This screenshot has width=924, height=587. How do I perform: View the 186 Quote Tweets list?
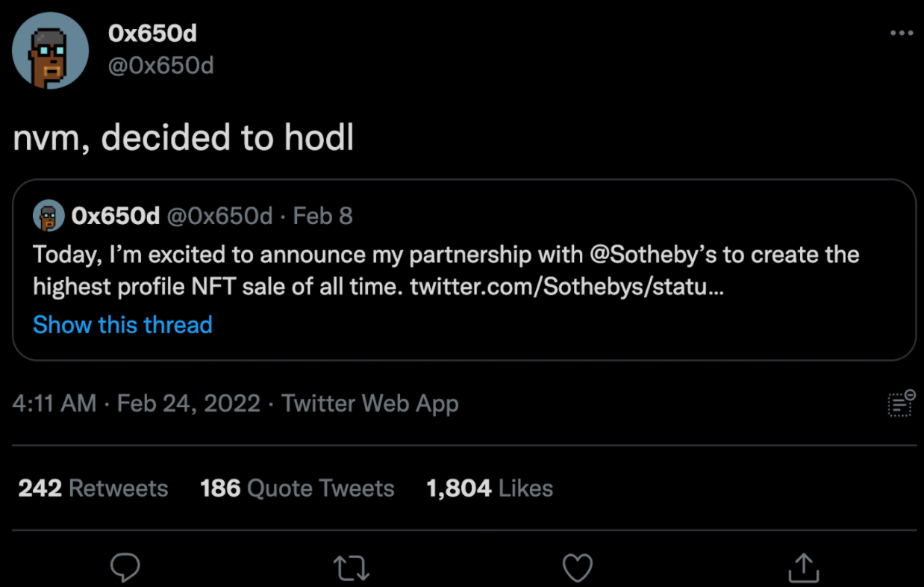pos(297,488)
